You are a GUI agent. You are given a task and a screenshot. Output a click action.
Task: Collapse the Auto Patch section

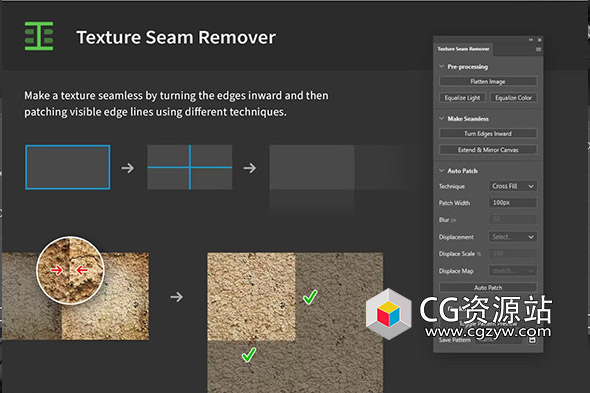(x=442, y=171)
